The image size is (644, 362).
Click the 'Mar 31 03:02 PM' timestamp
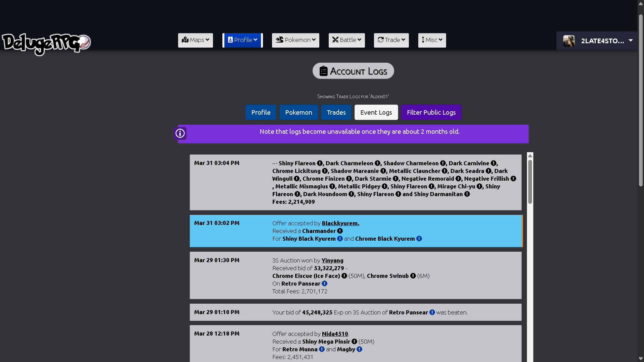pyautogui.click(x=217, y=223)
